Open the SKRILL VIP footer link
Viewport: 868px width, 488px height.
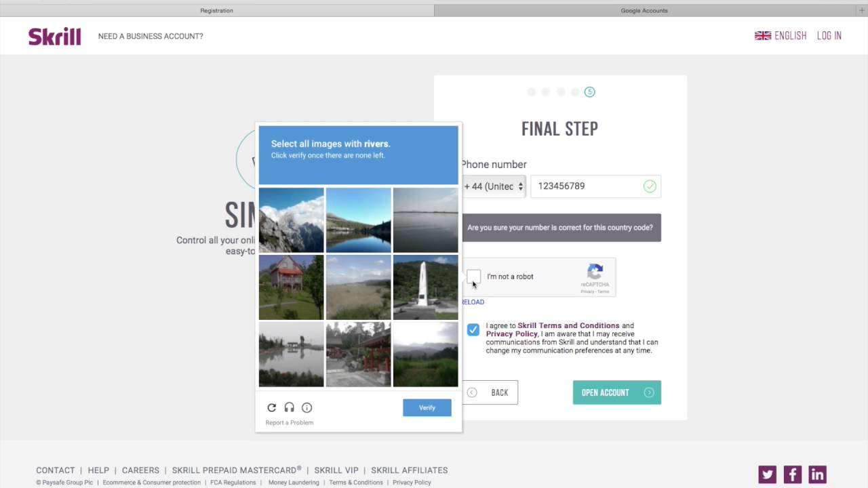pos(336,470)
